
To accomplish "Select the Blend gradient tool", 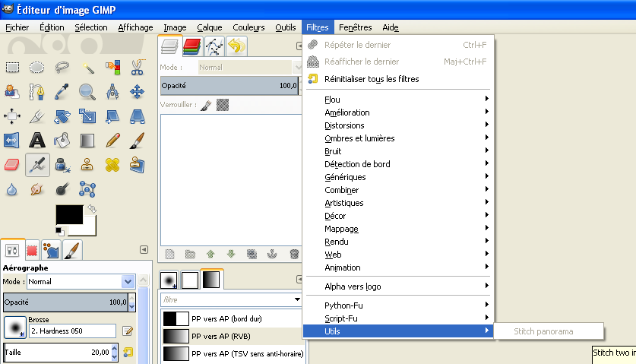I will [87, 141].
